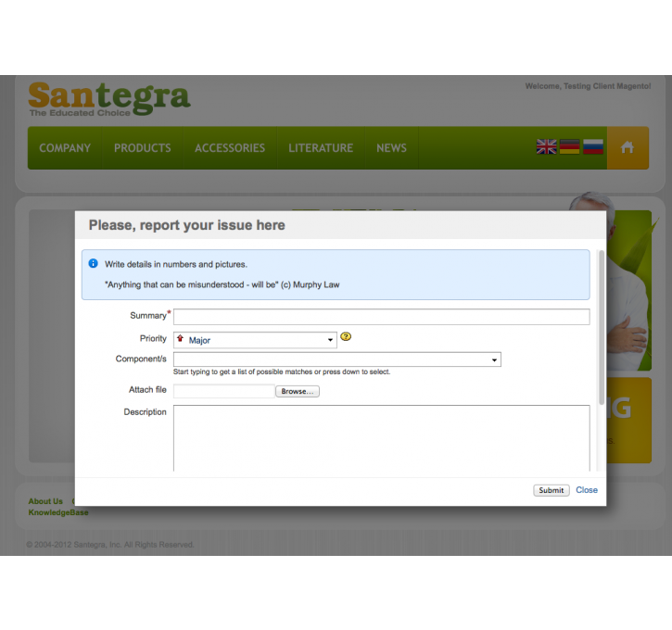Click the Close link in dialog
The height and width of the screenshot is (630, 672).
587,490
